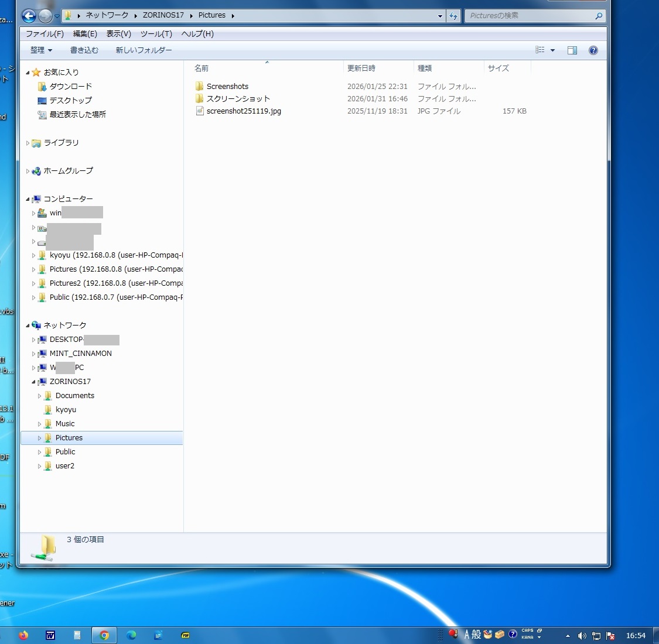
Task: Open Google Chrome from the taskbar
Action: tap(104, 635)
